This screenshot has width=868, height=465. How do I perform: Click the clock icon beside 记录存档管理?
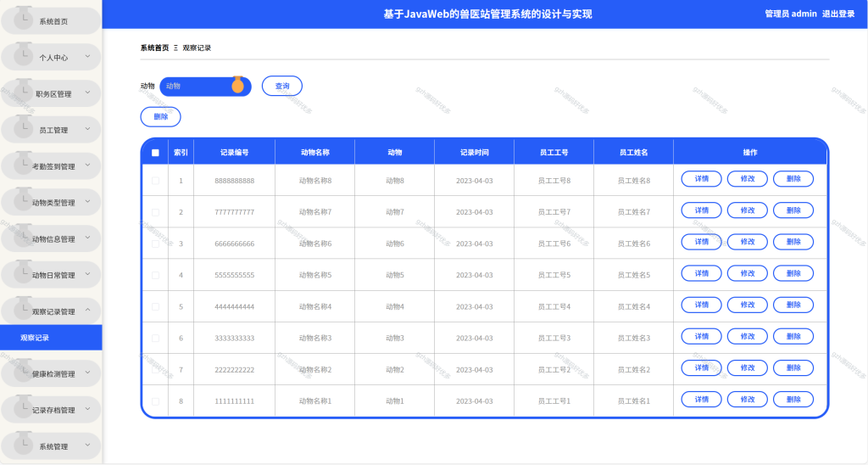point(23,406)
